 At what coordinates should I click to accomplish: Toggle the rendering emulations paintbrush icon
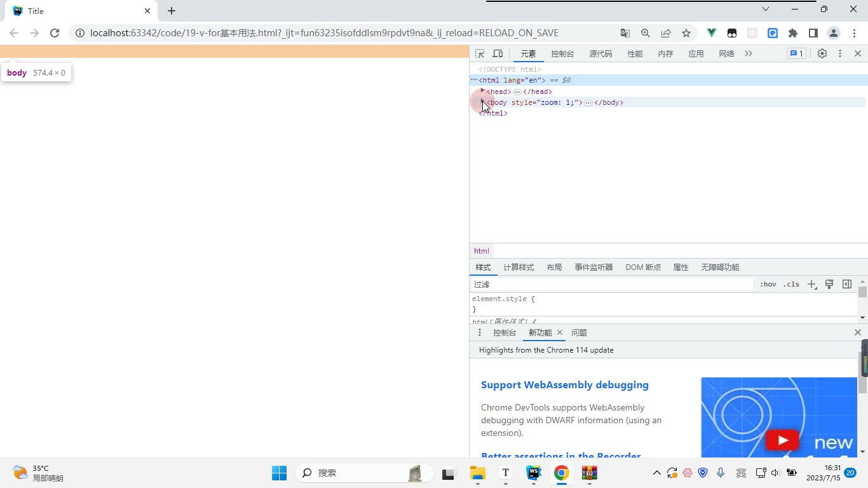point(829,285)
